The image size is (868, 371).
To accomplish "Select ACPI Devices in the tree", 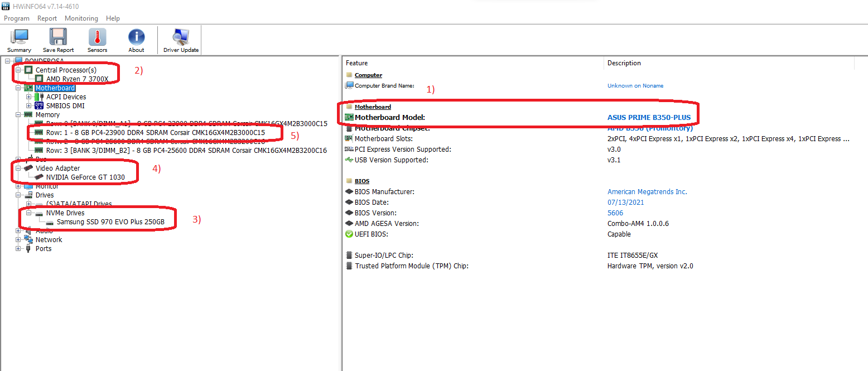I will point(66,97).
